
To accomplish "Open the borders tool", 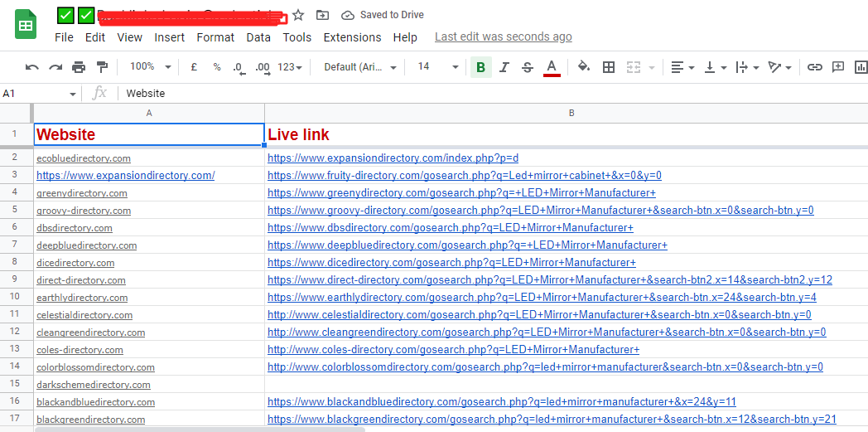I will coord(609,67).
